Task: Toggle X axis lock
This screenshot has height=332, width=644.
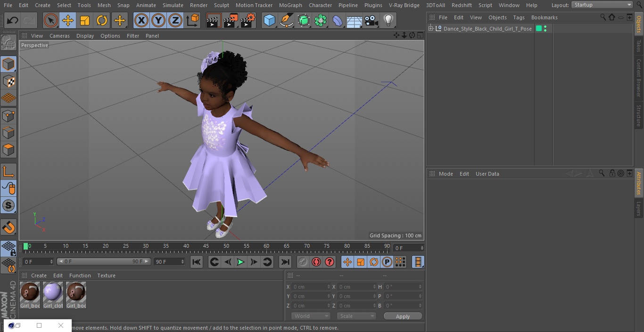Action: click(141, 20)
